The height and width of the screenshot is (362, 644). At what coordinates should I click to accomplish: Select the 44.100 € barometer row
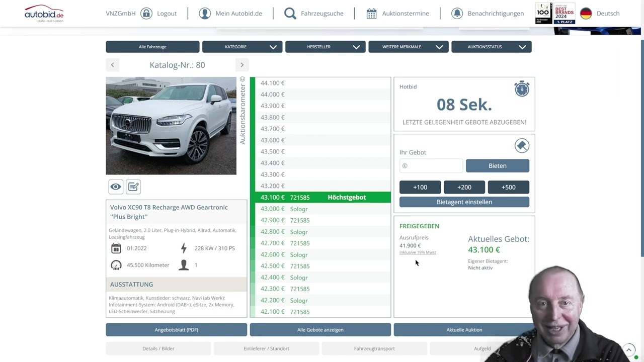click(323, 83)
